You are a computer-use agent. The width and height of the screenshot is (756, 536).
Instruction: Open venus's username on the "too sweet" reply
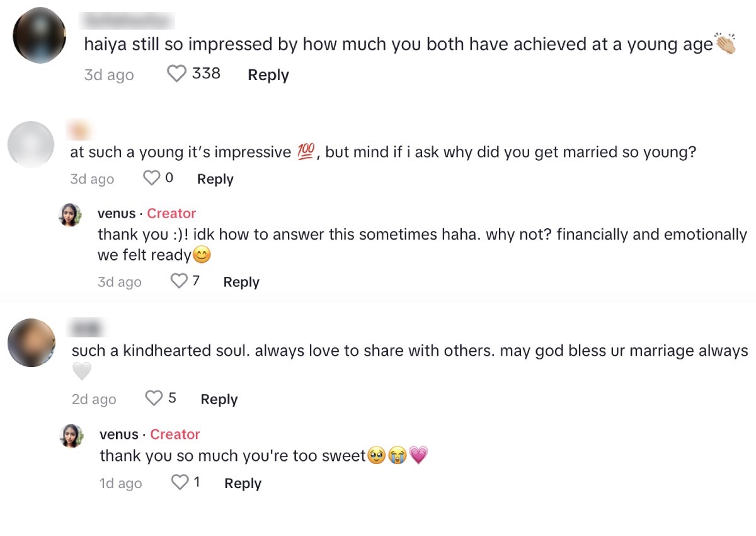pos(118,434)
